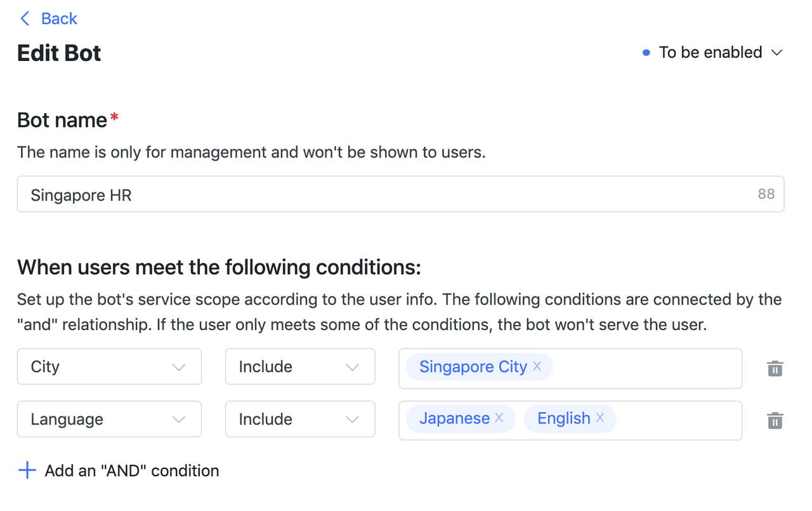
Task: Remove the English language tag
Action: [x=600, y=418]
